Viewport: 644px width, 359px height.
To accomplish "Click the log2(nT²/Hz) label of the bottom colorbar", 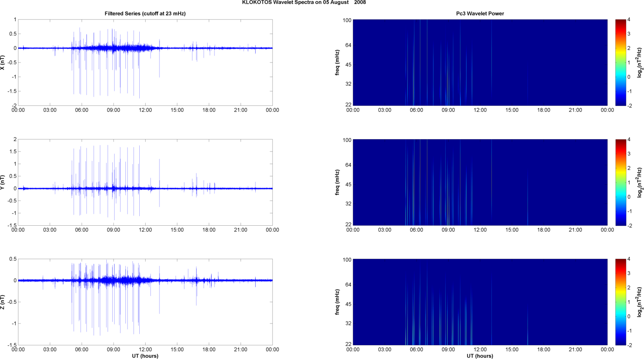I will coord(640,302).
